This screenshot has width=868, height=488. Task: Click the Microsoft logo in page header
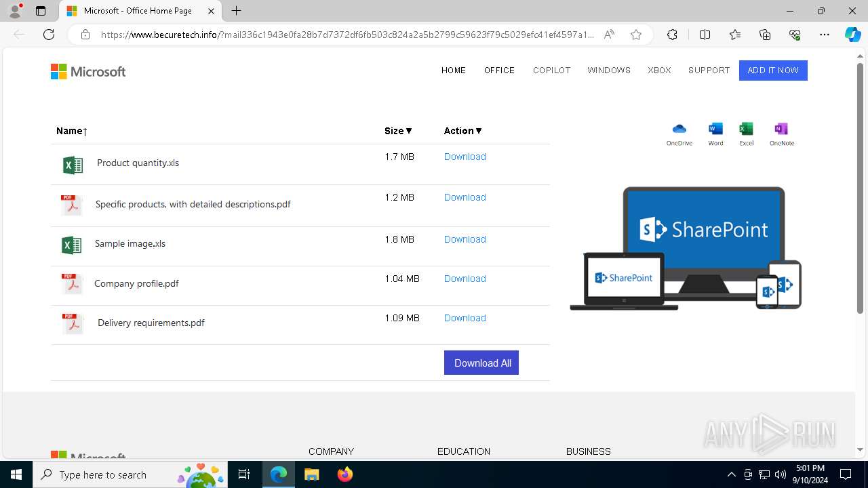pyautogui.click(x=88, y=71)
